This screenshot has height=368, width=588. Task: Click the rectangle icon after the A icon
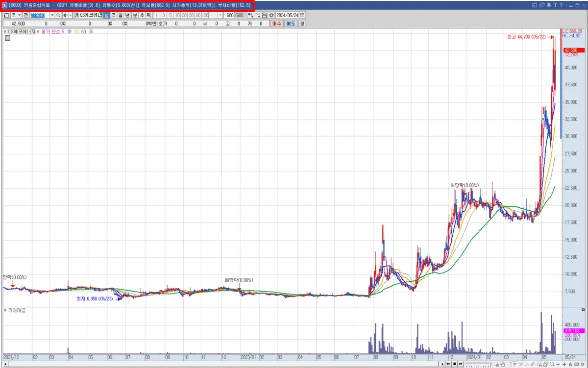click(x=576, y=365)
